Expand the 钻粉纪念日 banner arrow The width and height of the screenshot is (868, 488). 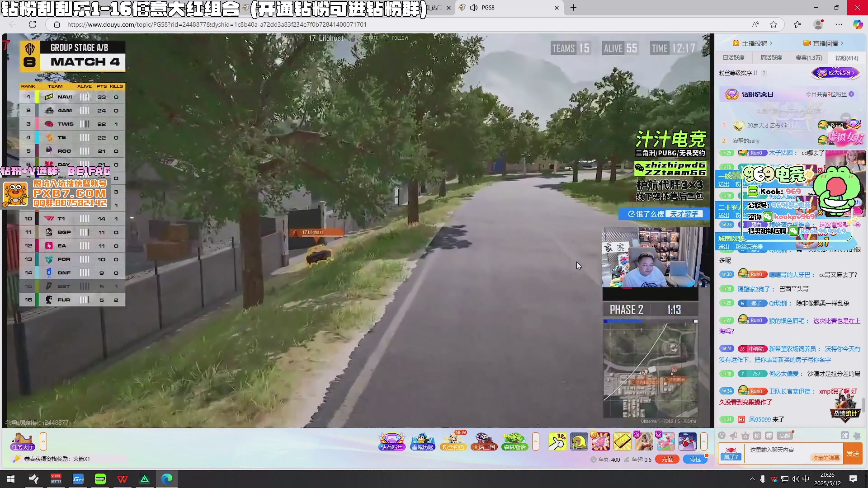pos(851,94)
